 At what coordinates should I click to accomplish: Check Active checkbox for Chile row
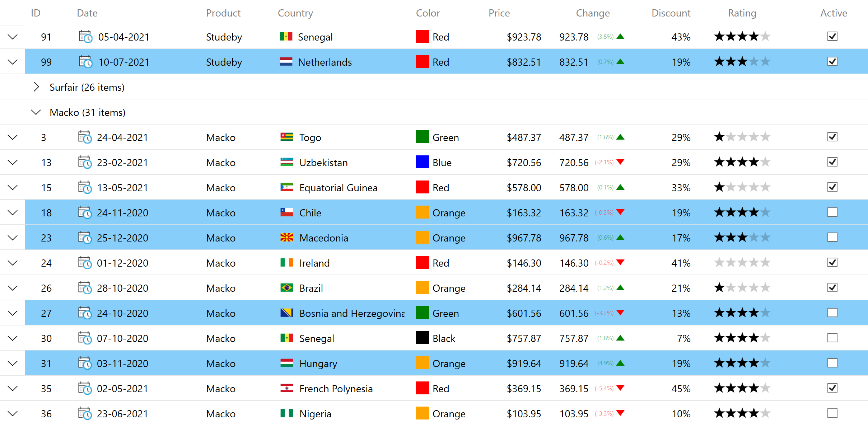tap(832, 212)
